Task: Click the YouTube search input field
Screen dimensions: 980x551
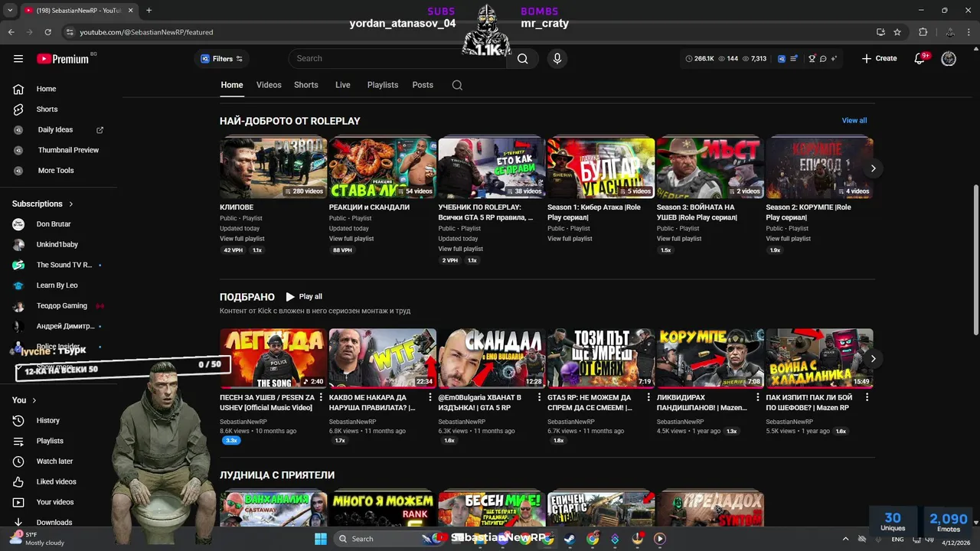Action: 398,59
